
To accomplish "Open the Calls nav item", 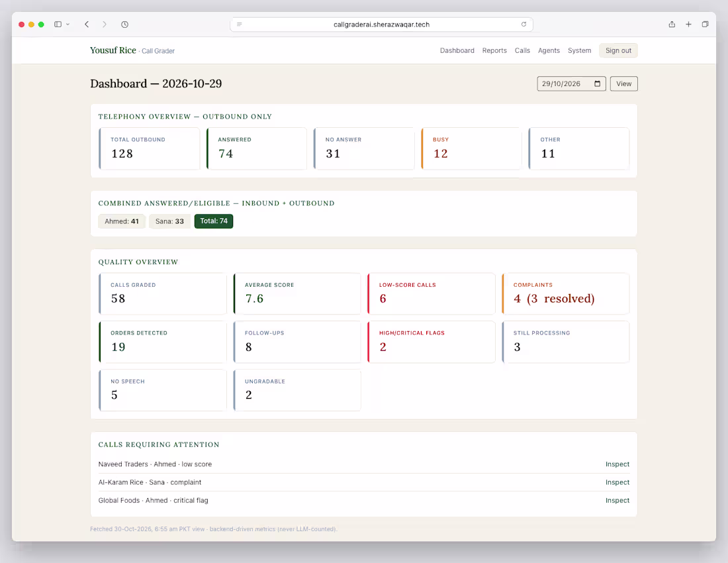I will tap(522, 50).
